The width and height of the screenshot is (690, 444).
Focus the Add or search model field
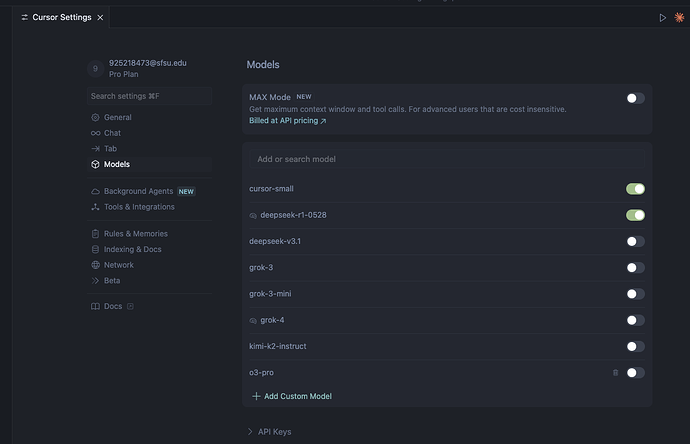coord(447,159)
